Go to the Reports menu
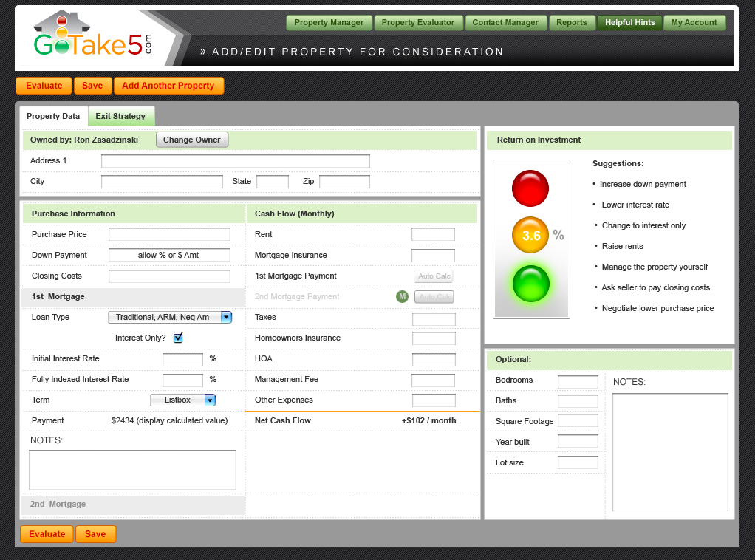This screenshot has height=560, width=755. (x=571, y=23)
